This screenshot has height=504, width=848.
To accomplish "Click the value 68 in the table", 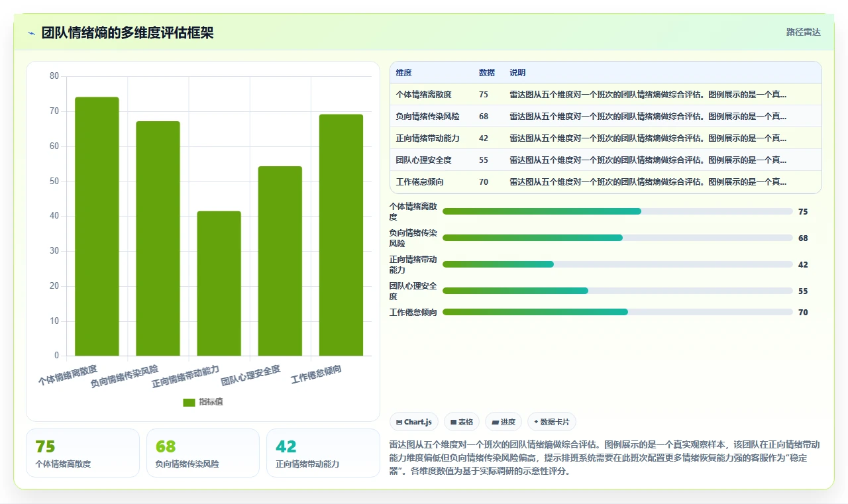I will tap(484, 117).
